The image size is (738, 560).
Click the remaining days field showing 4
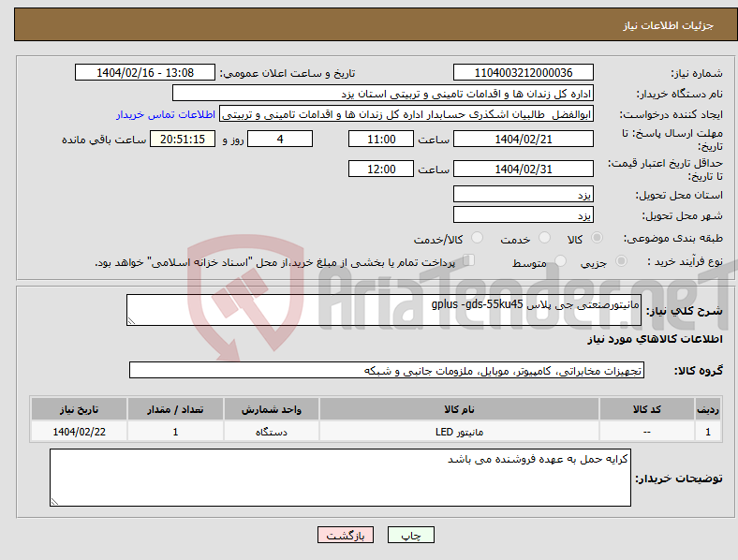(280, 139)
